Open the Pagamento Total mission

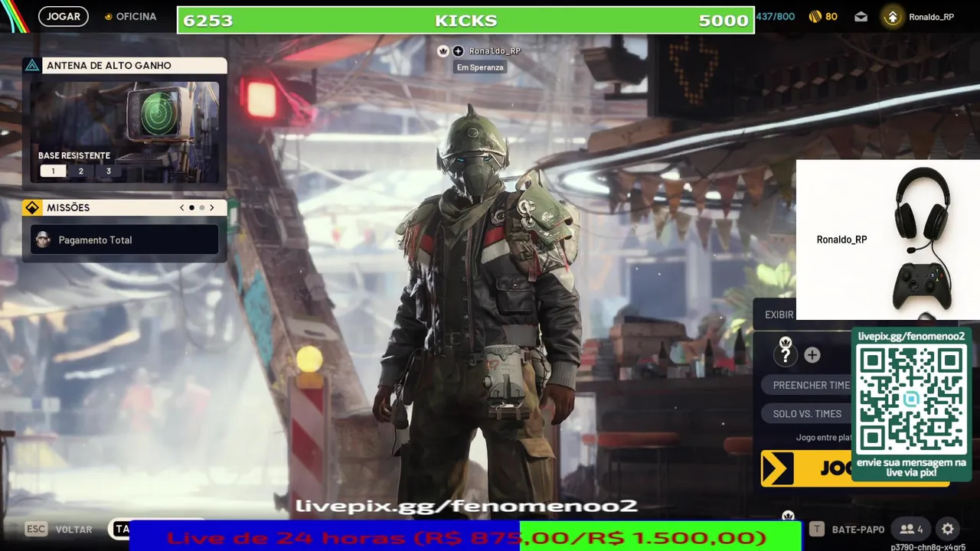click(125, 240)
